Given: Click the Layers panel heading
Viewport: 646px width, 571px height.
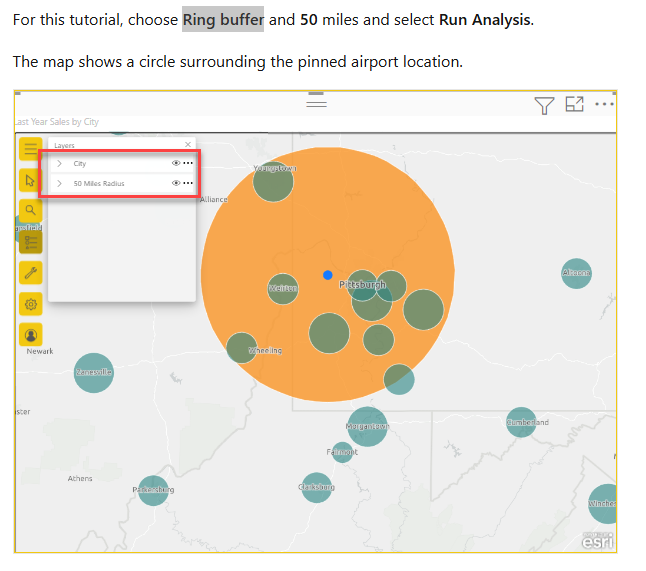Looking at the screenshot, I should point(64,145).
